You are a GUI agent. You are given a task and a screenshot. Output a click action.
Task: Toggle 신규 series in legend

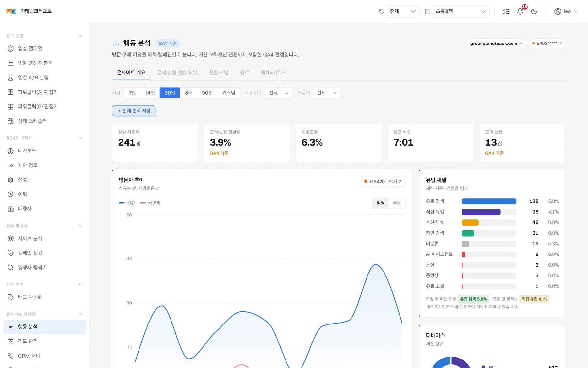click(x=127, y=203)
